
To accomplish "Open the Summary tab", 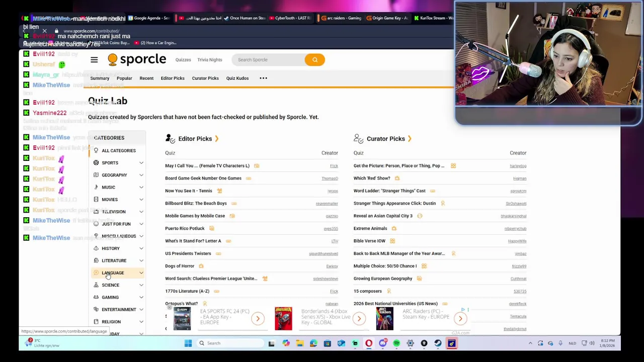I will (100, 78).
